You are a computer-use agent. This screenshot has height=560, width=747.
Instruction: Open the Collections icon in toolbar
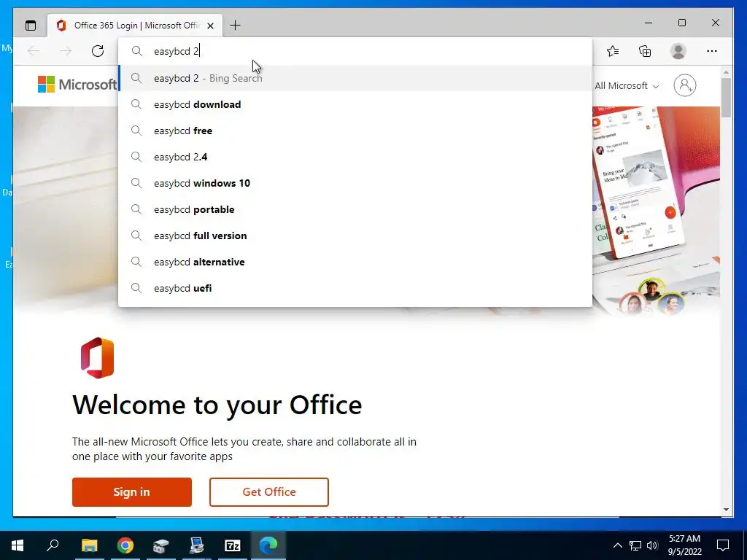[645, 51]
